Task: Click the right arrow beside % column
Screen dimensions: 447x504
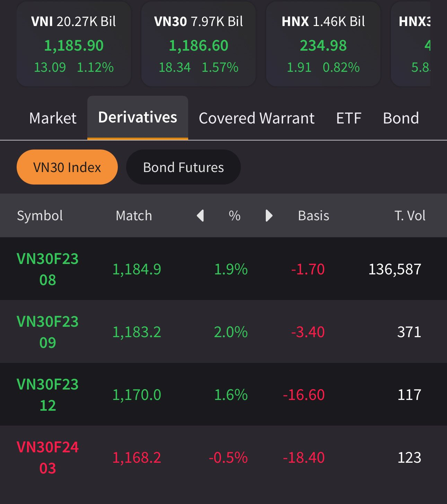Action: pyautogui.click(x=269, y=216)
